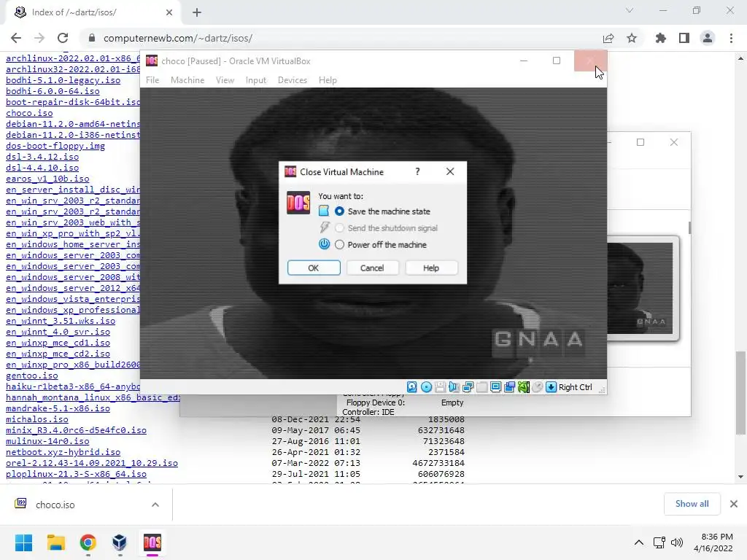747x560 pixels.
Task: Click network adapters indicator in VM status bar
Action: 468,387
